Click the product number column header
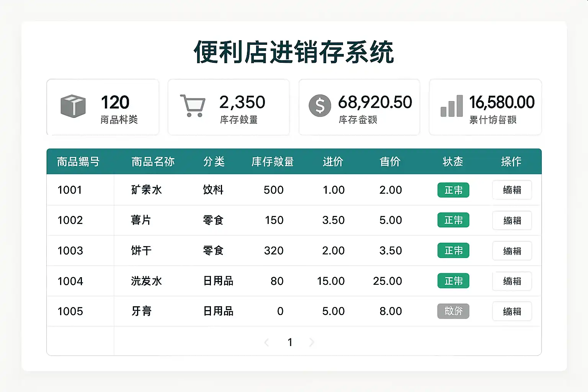Screen dimensions: 588x392 pos(78,162)
